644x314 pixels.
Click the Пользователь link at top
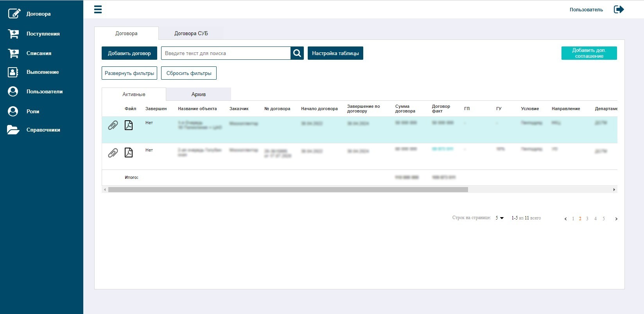(586, 10)
